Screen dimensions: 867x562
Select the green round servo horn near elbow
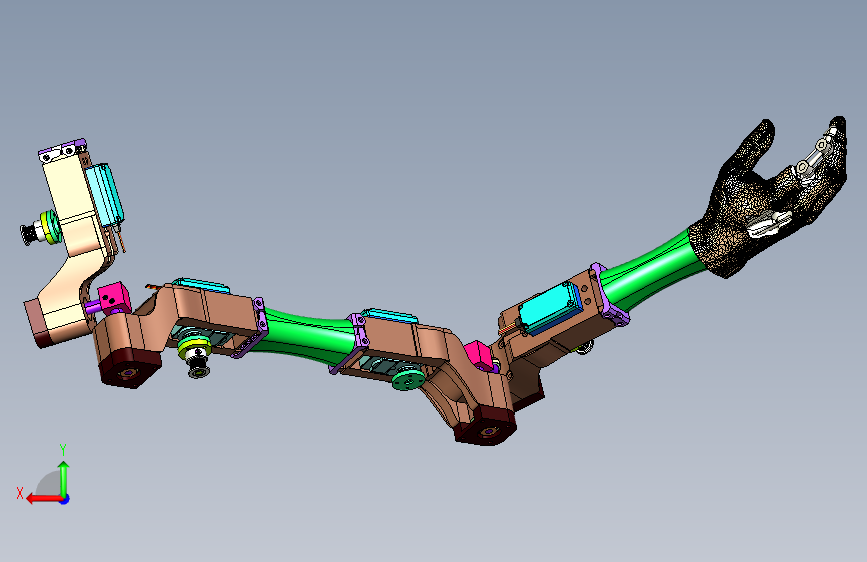(409, 380)
